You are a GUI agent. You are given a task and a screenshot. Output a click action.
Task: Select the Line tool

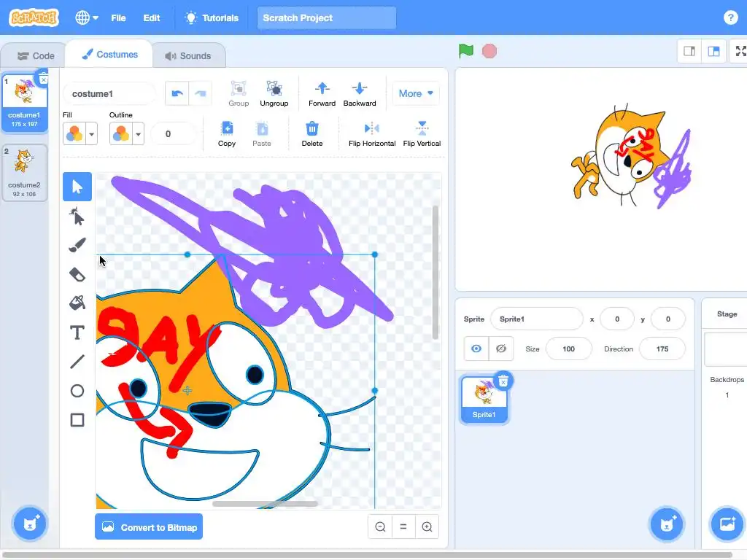click(77, 362)
